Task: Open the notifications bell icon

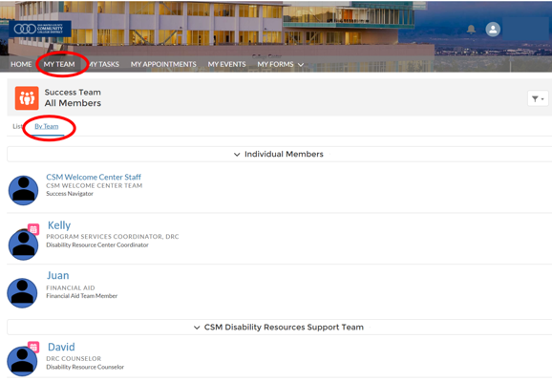Action: (471, 30)
